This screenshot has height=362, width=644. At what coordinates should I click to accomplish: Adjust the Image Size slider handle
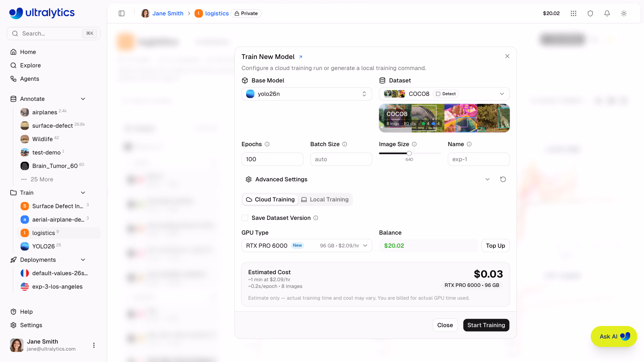409,153
